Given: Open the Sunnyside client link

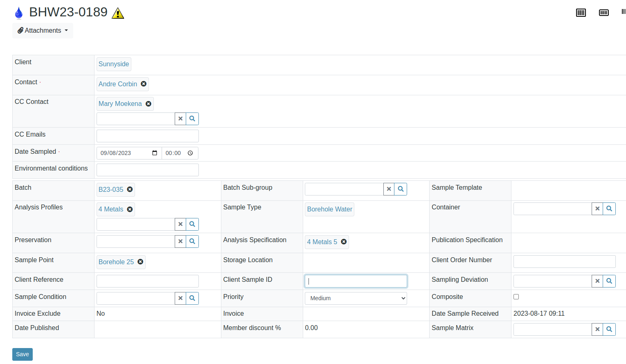Looking at the screenshot, I should [113, 64].
